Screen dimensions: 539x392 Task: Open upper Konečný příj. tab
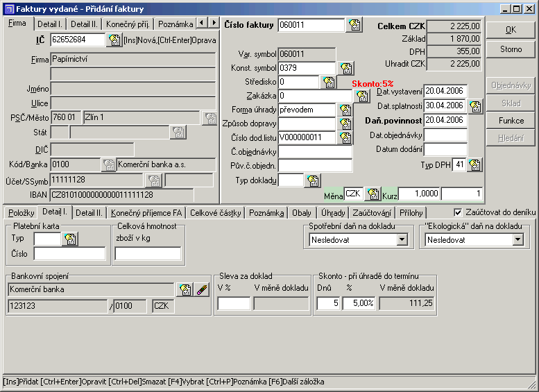pyautogui.click(x=128, y=24)
